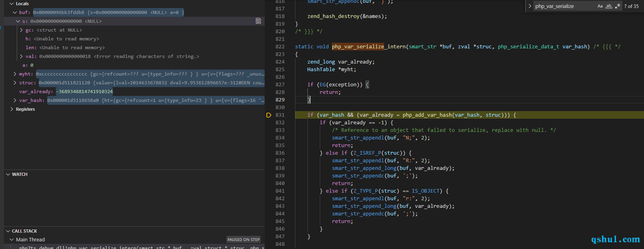Click smart_str_append_long on line 838
Viewport: 644px width, 249px height.
pos(364,168)
